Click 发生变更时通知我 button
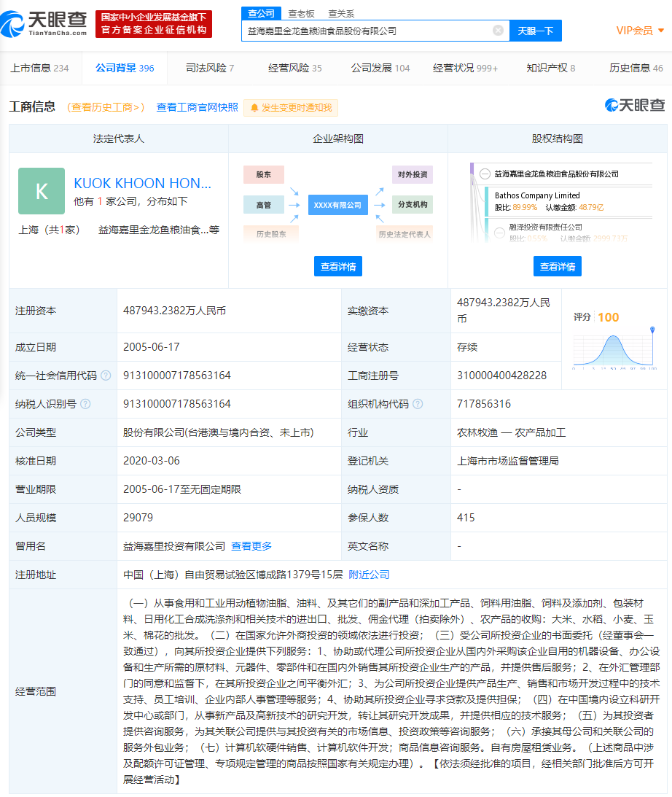Screen dimensions: 672x797 coord(291,108)
